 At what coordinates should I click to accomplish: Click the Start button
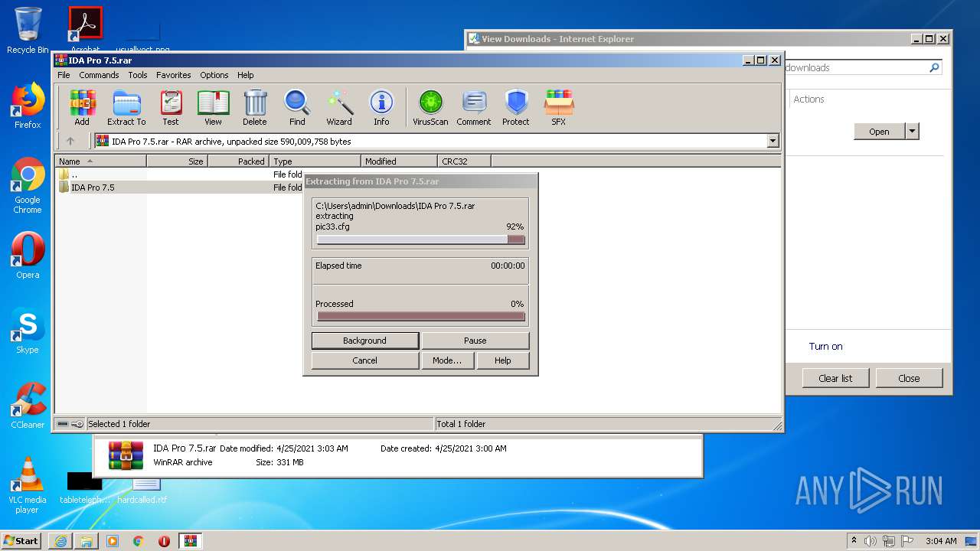[21, 541]
